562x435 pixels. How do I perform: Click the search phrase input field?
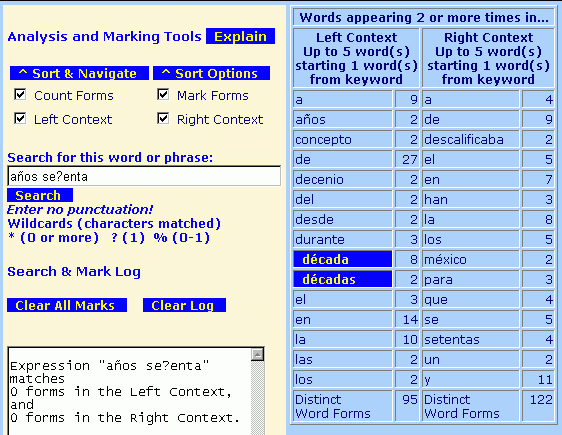[144, 176]
